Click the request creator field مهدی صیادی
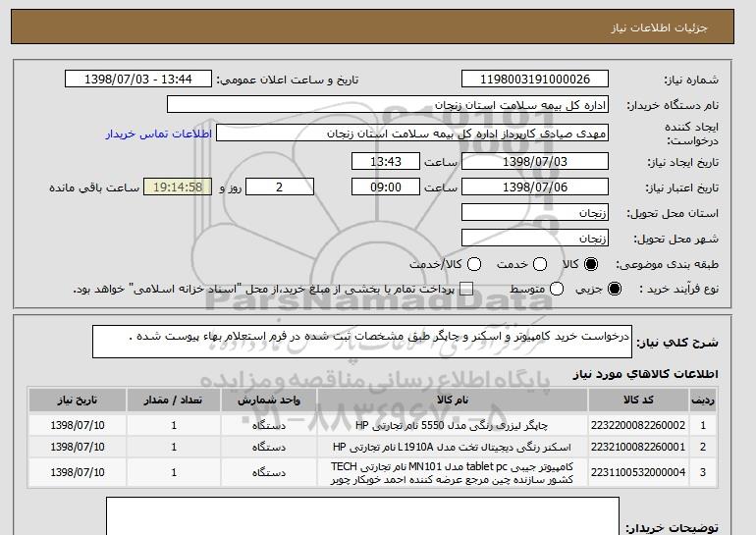Screen dimensions: 756x535 tap(412, 134)
